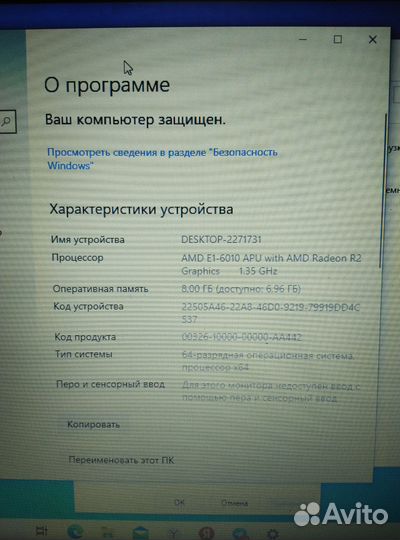The image size is (400, 540).
Task: Open the "Просмотреть сведения в разделе Безопасность Windows" link
Action: (162, 159)
